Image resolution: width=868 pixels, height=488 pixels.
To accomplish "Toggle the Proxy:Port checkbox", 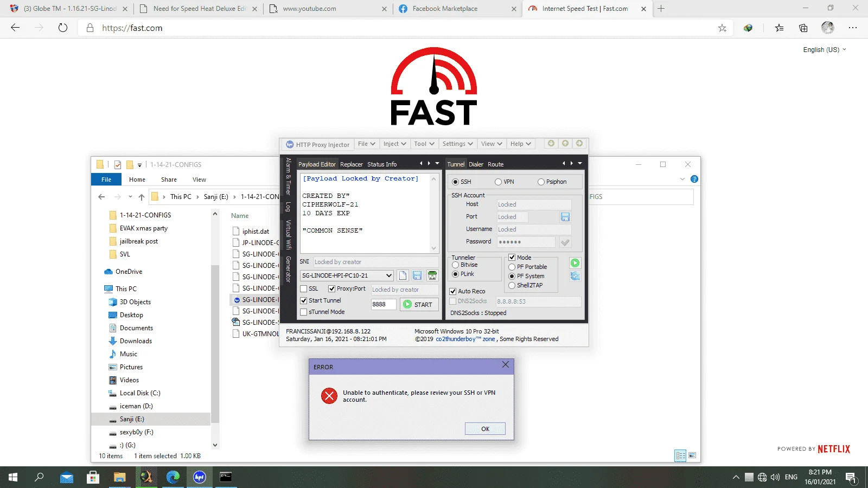I will 332,289.
